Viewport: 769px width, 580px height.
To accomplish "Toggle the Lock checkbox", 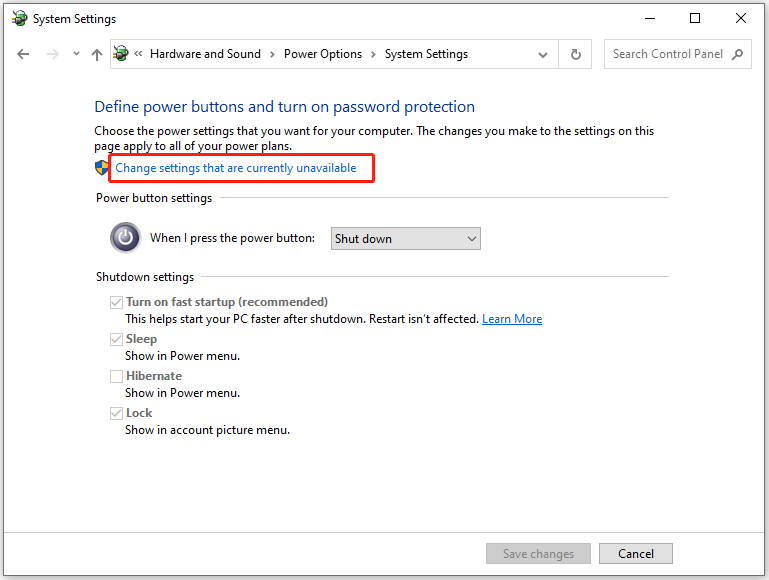I will (116, 413).
